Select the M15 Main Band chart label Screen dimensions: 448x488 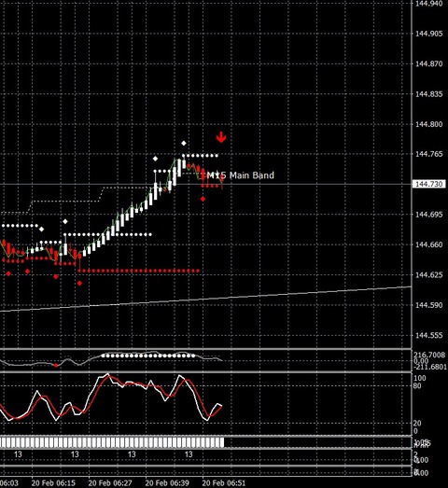[x=240, y=175]
